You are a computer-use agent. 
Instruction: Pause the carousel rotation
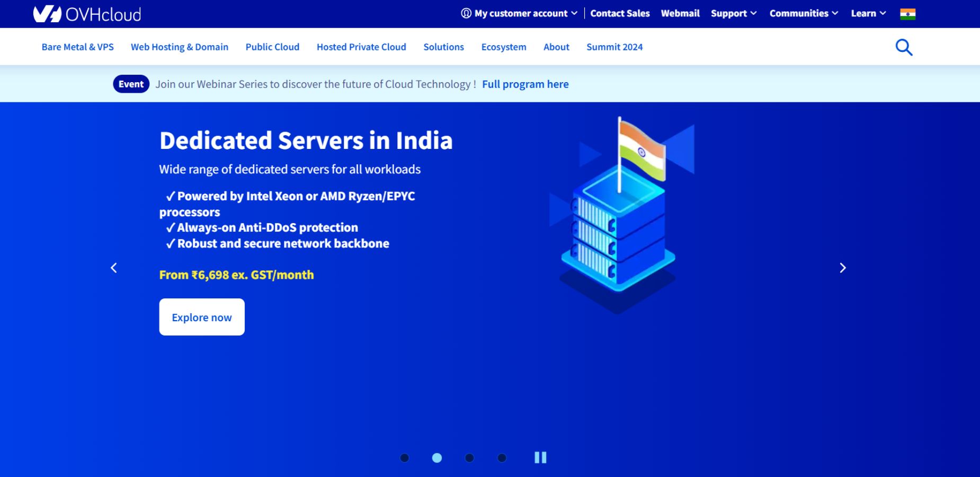[540, 457]
